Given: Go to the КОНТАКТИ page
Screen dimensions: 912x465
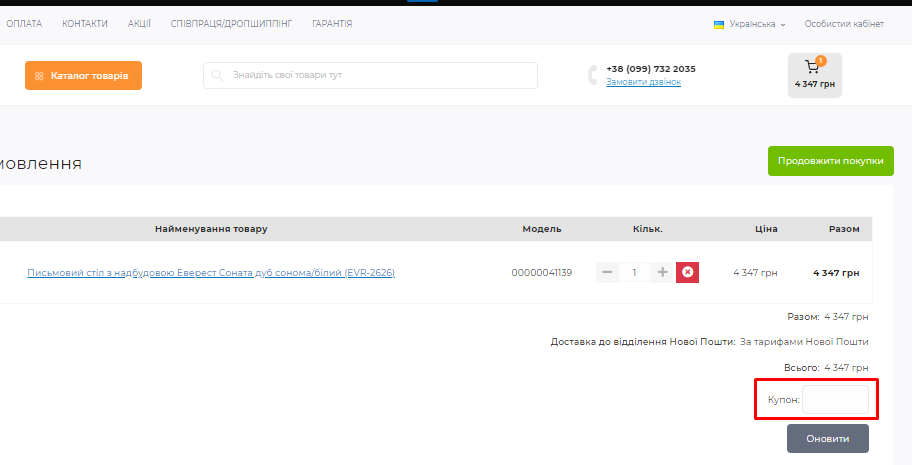Looking at the screenshot, I should (x=85, y=23).
